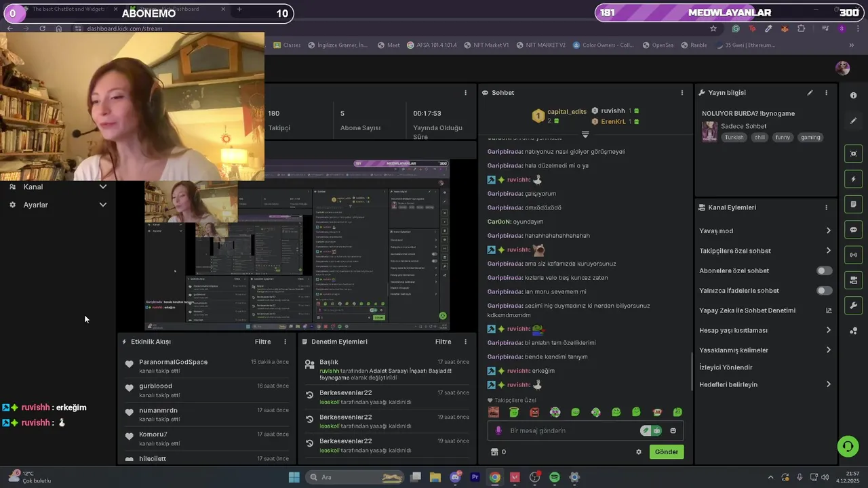The image size is (868, 488).
Task: Click Filtre in Denetim Eylemleri panel
Action: [x=443, y=342]
